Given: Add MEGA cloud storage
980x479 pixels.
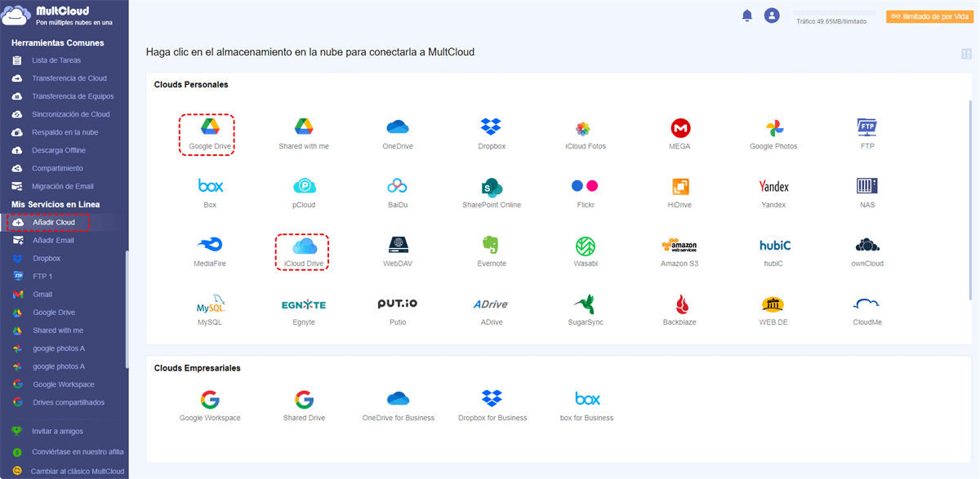Looking at the screenshot, I should coord(679,135).
